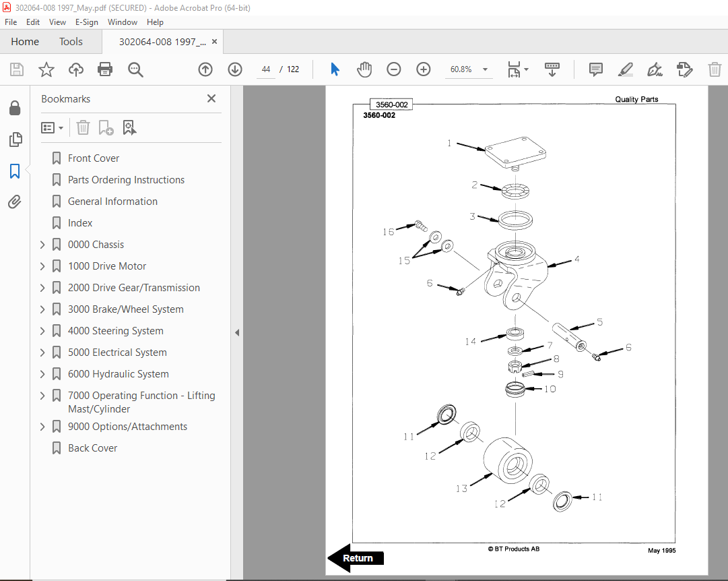Open the Add comment sticky note tool

pyautogui.click(x=596, y=69)
